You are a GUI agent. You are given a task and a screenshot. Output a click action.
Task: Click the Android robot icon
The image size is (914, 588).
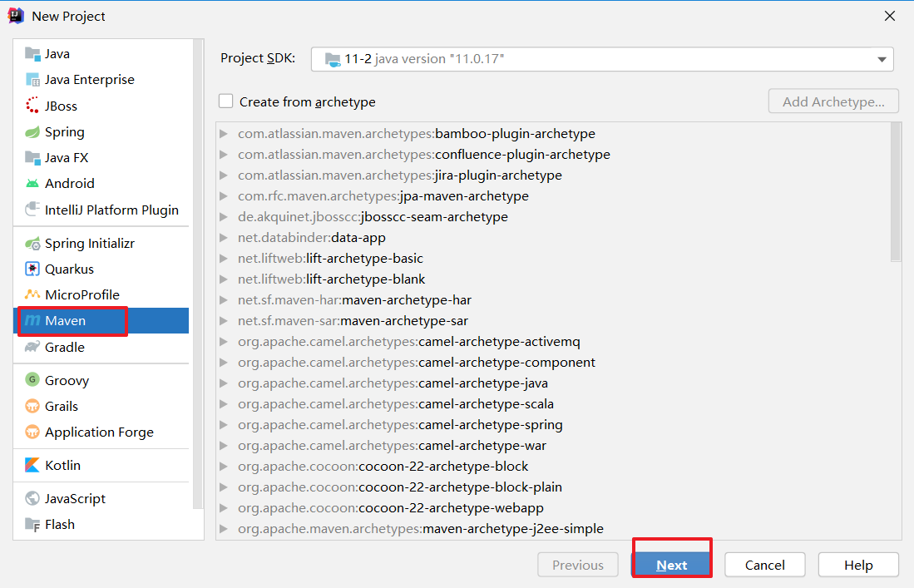tap(32, 184)
